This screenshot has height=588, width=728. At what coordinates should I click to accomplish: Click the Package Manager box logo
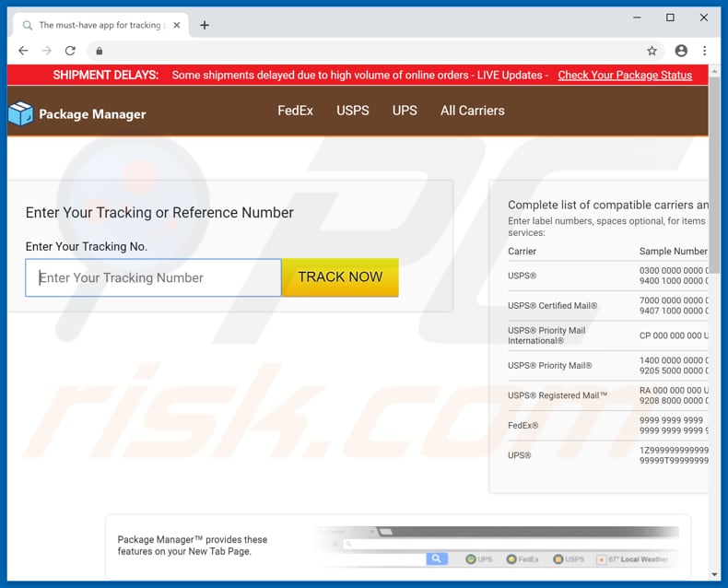pyautogui.click(x=20, y=113)
